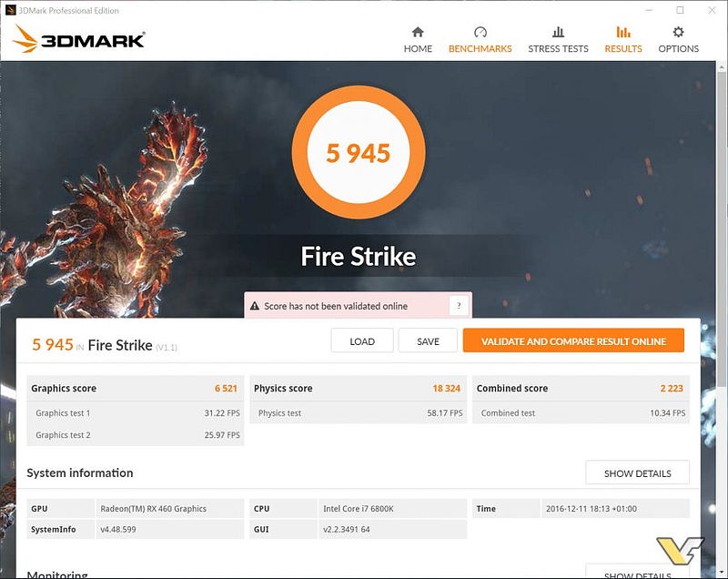Click the orange 5 945 score circle

click(x=359, y=153)
